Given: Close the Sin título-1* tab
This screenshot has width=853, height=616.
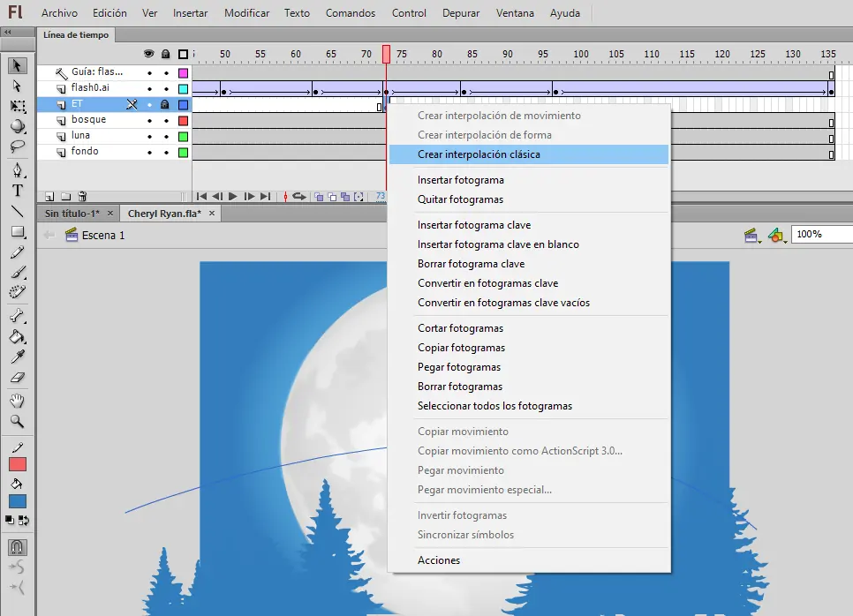Looking at the screenshot, I should [110, 213].
